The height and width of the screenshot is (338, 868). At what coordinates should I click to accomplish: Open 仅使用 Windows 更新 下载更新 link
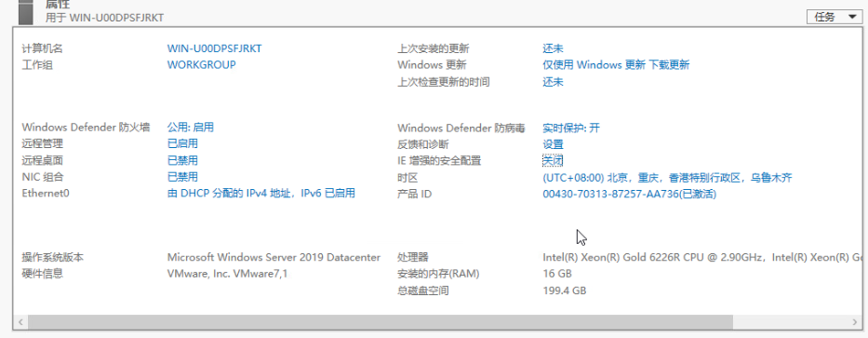616,65
